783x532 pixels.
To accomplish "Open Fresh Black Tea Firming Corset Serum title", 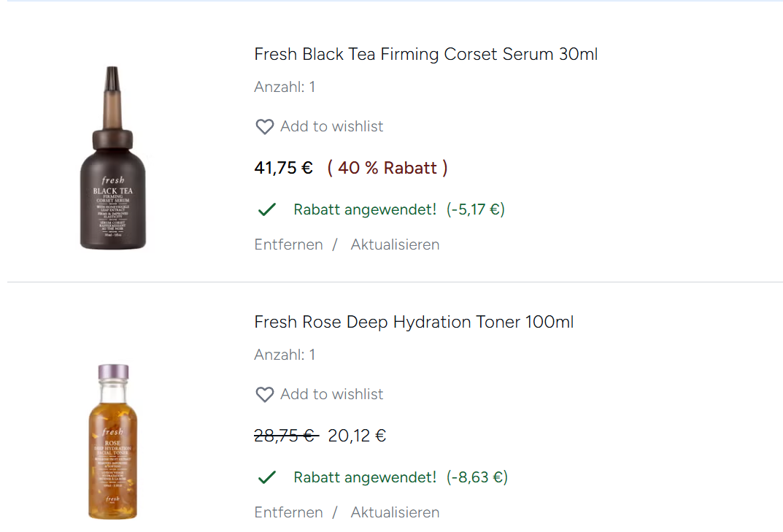I will click(x=425, y=54).
